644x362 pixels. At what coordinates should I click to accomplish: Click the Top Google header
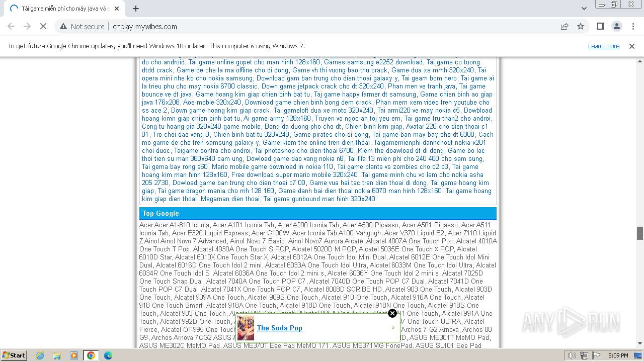(x=318, y=213)
